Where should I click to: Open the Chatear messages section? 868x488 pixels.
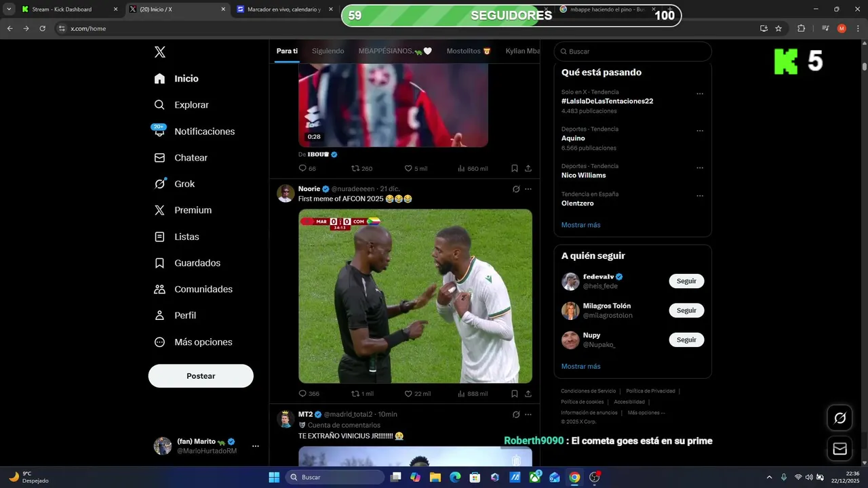(x=181, y=158)
